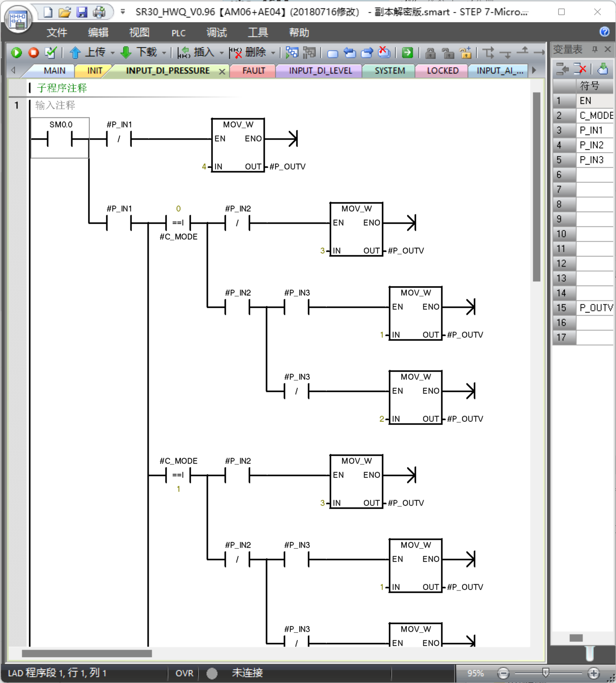The width and height of the screenshot is (616, 683).
Task: Open the PLC menu
Action: coord(178,33)
